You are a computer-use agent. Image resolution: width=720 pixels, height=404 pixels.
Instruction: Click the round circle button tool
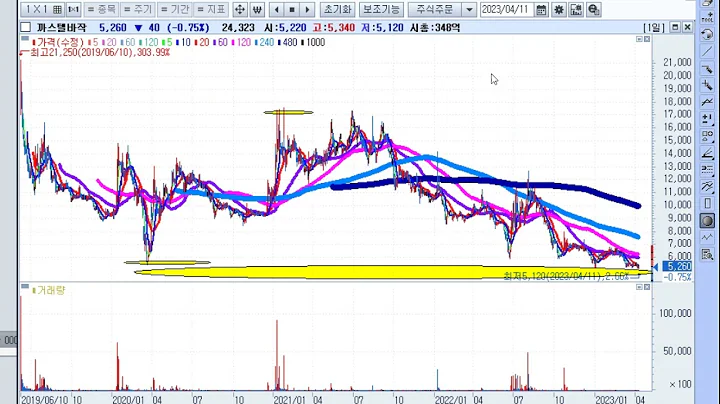707,221
